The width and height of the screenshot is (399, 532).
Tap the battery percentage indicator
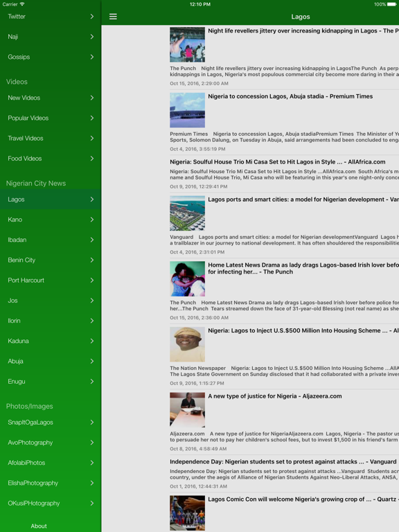(x=380, y=4)
